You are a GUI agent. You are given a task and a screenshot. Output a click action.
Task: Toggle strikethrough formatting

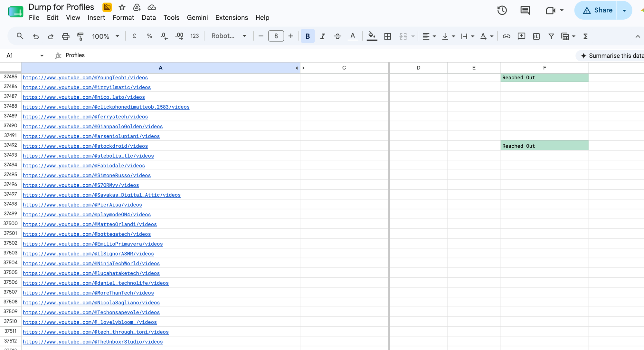coord(337,36)
